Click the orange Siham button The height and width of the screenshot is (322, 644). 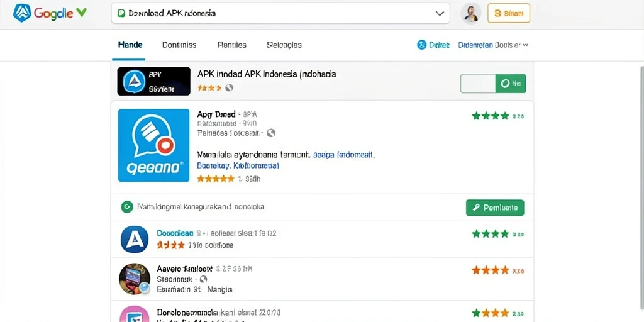508,13
